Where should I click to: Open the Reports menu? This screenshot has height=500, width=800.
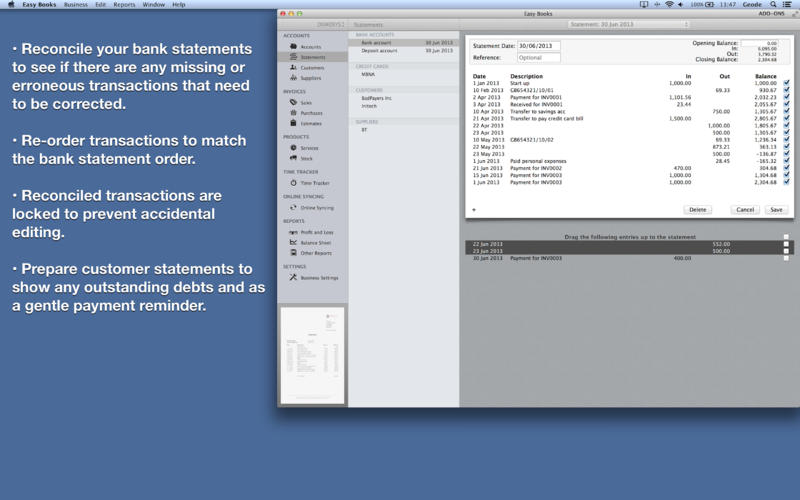click(124, 4)
